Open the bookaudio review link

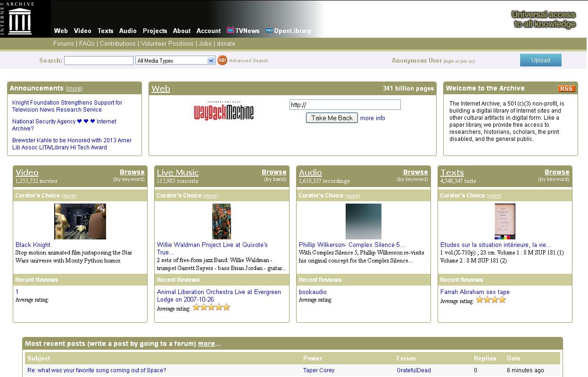[313, 292]
